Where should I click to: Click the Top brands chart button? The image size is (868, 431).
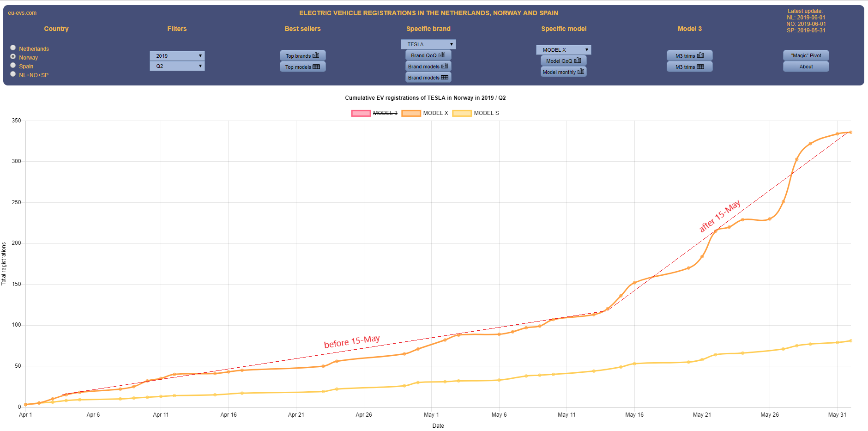(303, 55)
